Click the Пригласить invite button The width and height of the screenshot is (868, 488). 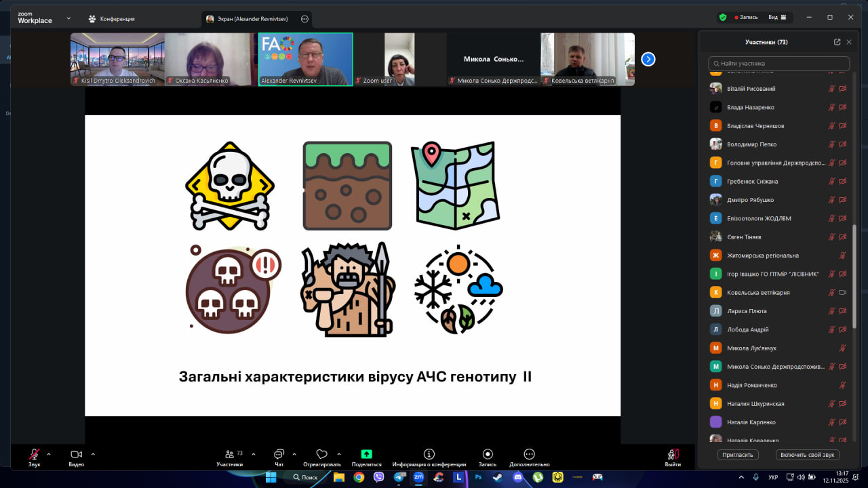[738, 455]
